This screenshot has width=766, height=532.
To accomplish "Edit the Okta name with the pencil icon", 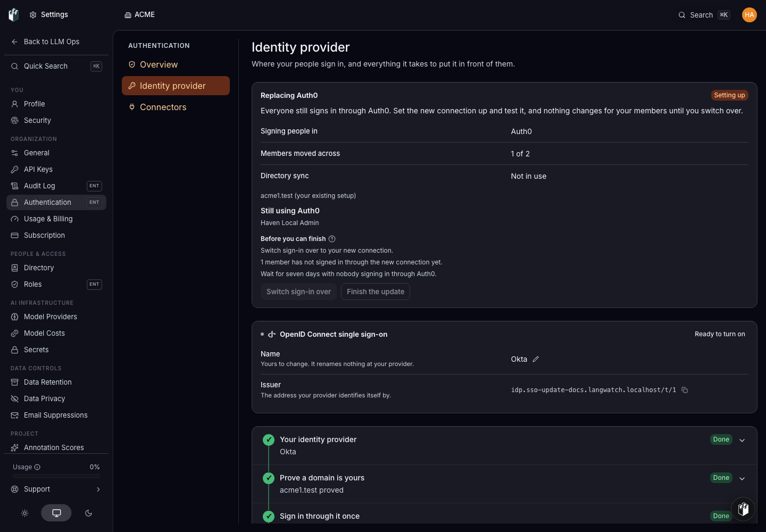I will click(536, 359).
